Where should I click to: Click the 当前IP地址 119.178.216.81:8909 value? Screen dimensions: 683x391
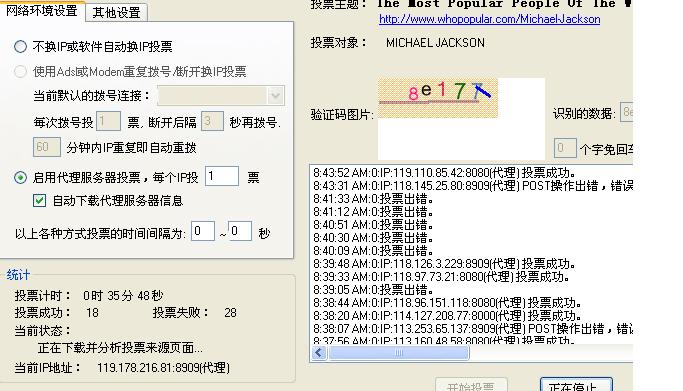pos(163,368)
